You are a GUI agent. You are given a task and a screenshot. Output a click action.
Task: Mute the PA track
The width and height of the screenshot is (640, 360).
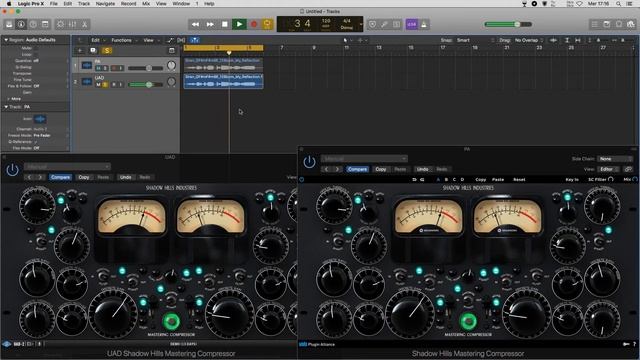coord(98,68)
